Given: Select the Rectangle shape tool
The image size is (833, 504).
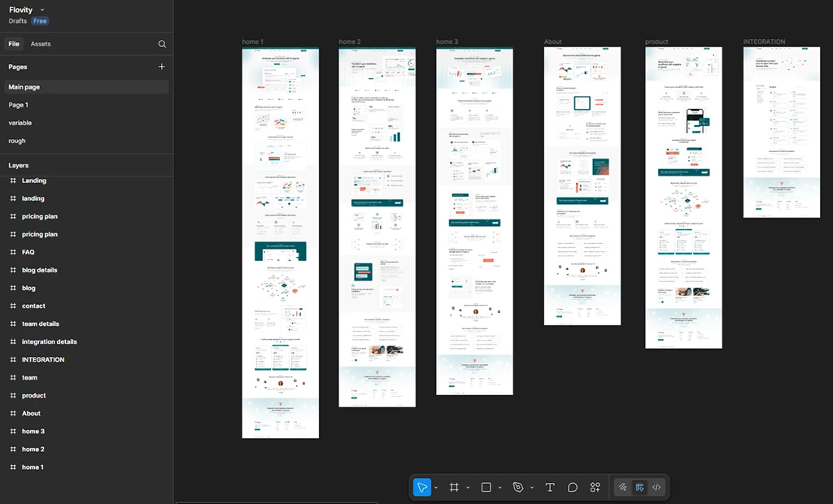Looking at the screenshot, I should click(486, 487).
